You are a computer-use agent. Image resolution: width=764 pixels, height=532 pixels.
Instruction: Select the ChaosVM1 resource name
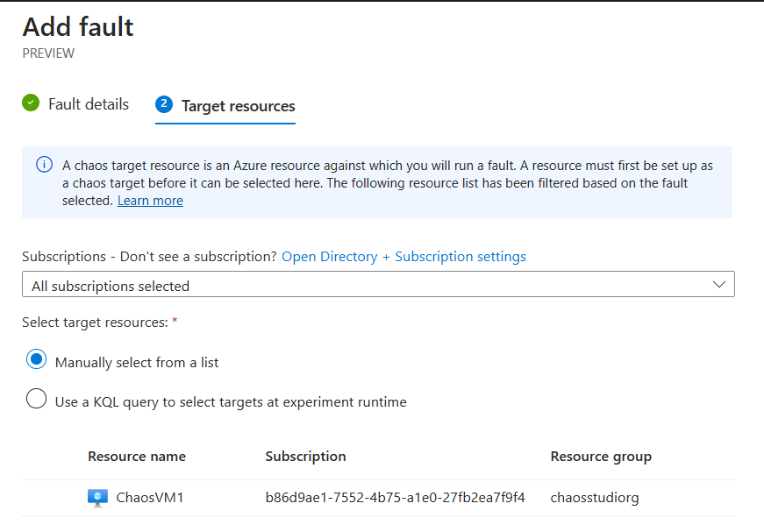(150, 498)
